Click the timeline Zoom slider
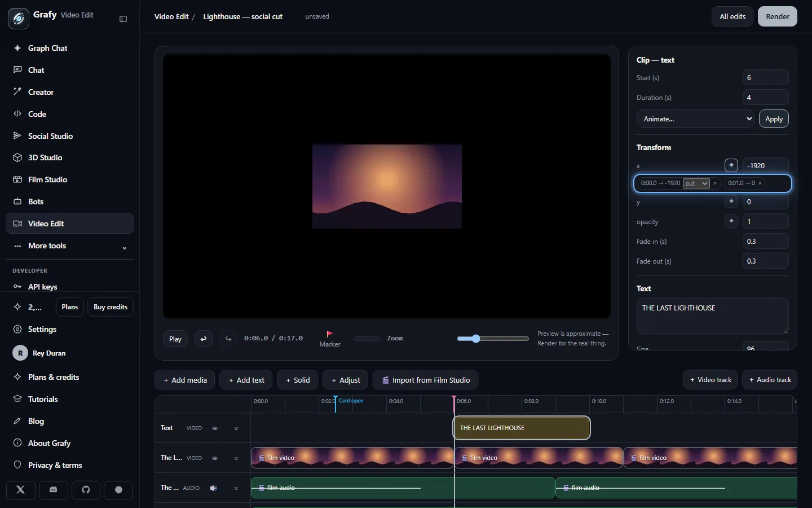 click(x=493, y=339)
